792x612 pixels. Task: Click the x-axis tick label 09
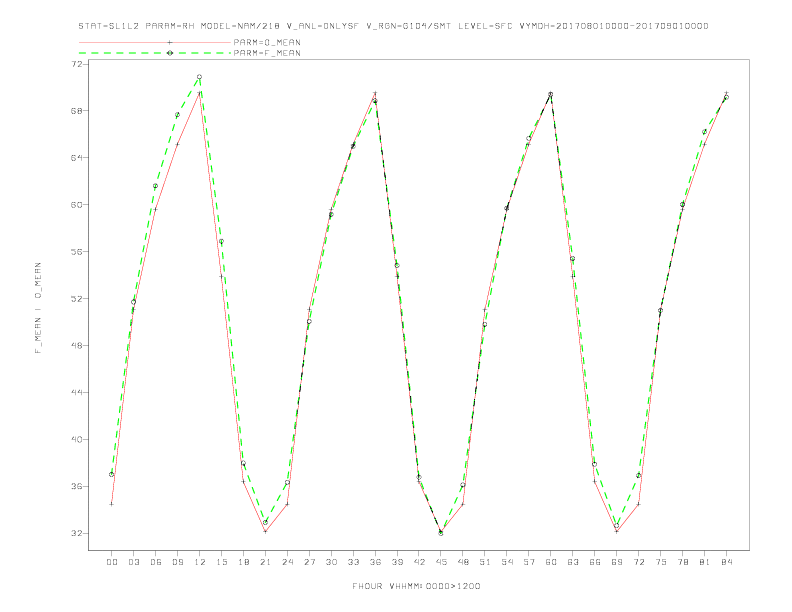pos(177,562)
